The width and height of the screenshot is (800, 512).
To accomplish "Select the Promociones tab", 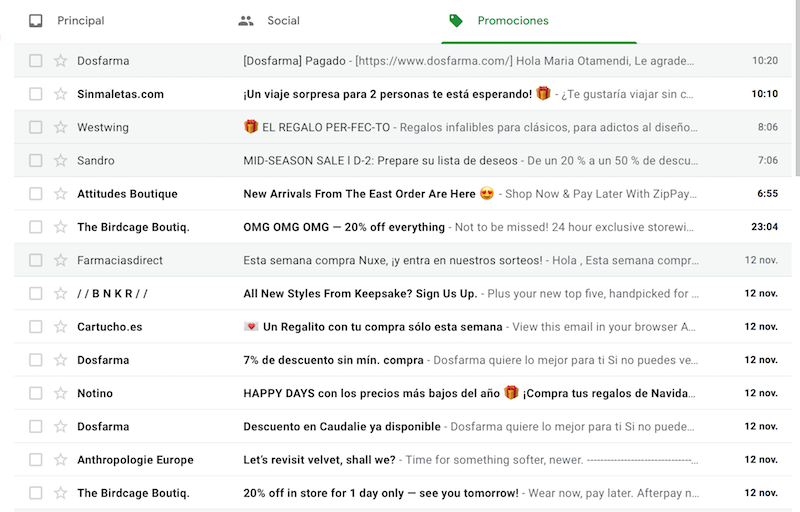I will click(x=512, y=21).
